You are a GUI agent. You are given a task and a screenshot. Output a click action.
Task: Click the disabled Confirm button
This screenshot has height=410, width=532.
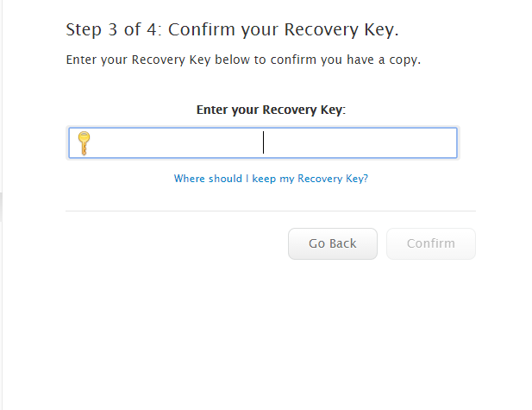pos(431,243)
